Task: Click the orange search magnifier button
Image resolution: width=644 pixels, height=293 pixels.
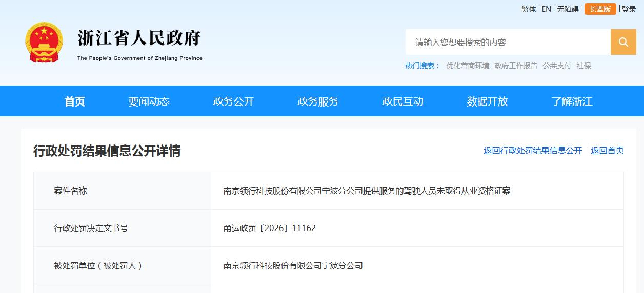Action: [623, 42]
